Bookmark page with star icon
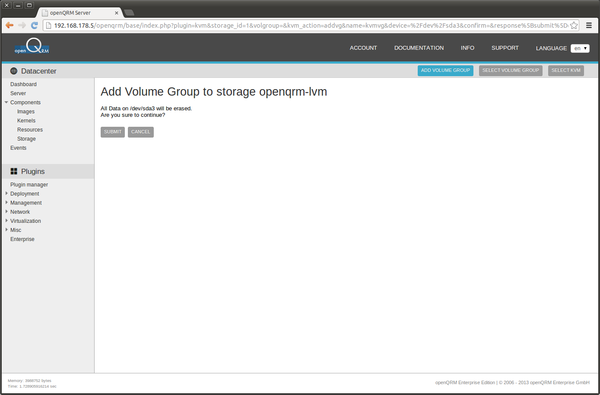The width and height of the screenshot is (600, 395). pos(574,25)
